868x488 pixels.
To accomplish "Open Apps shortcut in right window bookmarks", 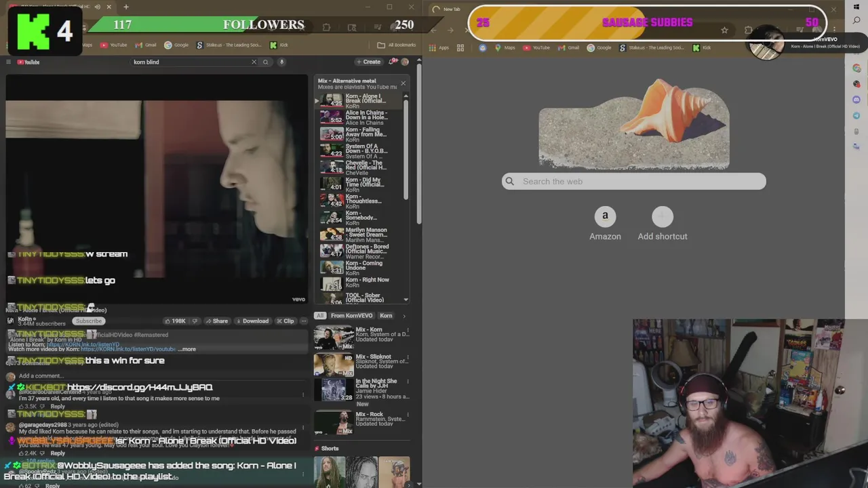I will coord(439,47).
